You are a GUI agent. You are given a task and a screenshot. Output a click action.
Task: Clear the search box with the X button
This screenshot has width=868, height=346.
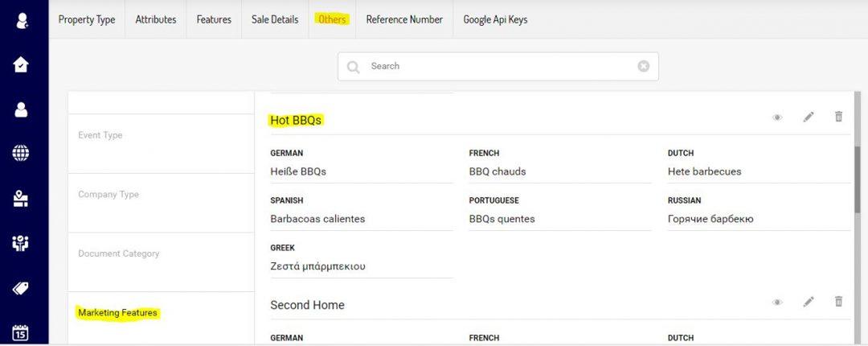click(x=643, y=66)
